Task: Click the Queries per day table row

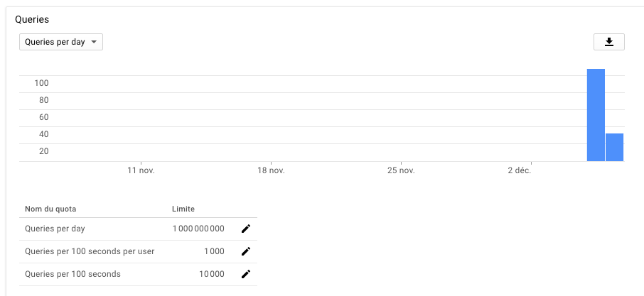Action: coord(55,229)
